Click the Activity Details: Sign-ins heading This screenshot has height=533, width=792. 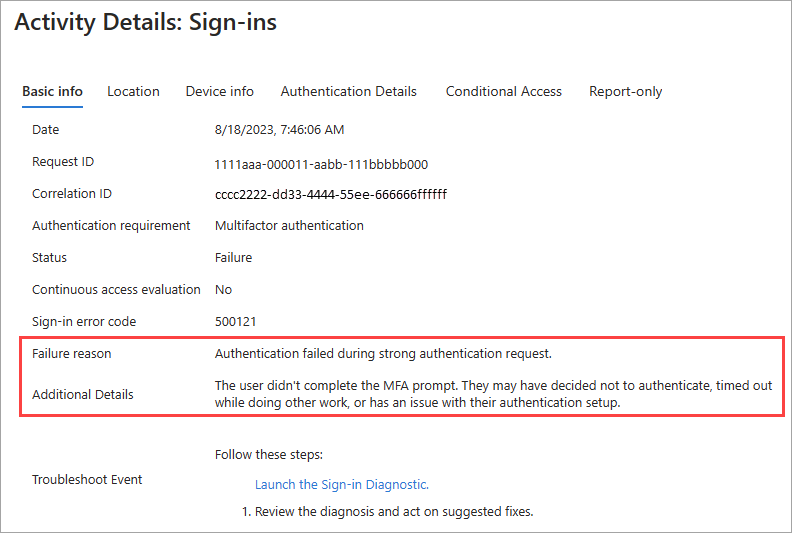[x=145, y=23]
